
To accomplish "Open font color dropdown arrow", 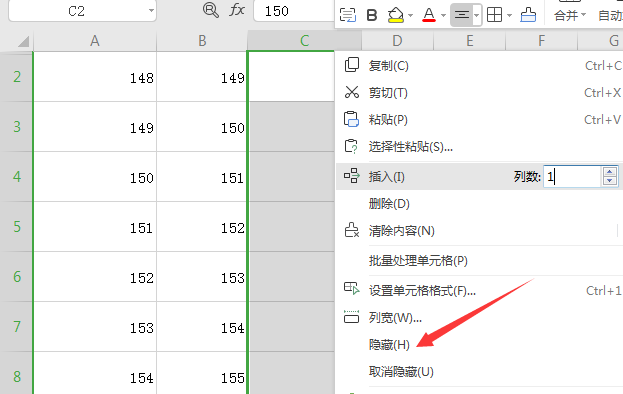I will (443, 16).
